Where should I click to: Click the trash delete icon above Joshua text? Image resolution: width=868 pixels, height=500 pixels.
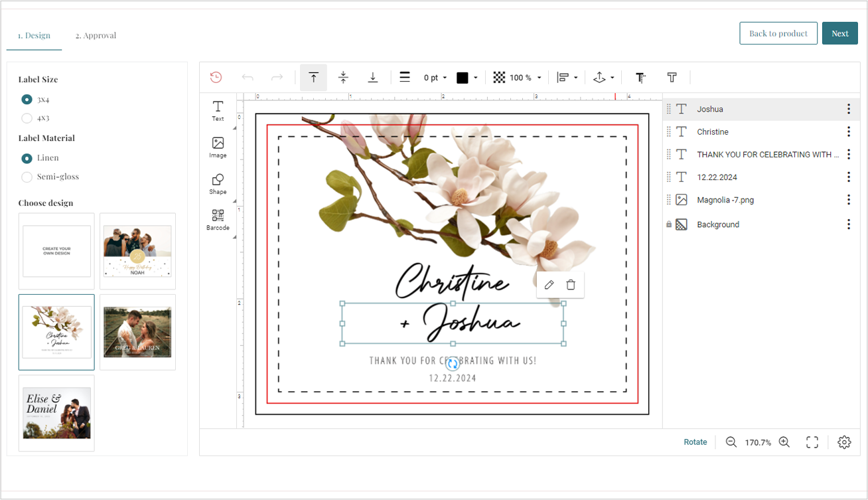pyautogui.click(x=571, y=285)
